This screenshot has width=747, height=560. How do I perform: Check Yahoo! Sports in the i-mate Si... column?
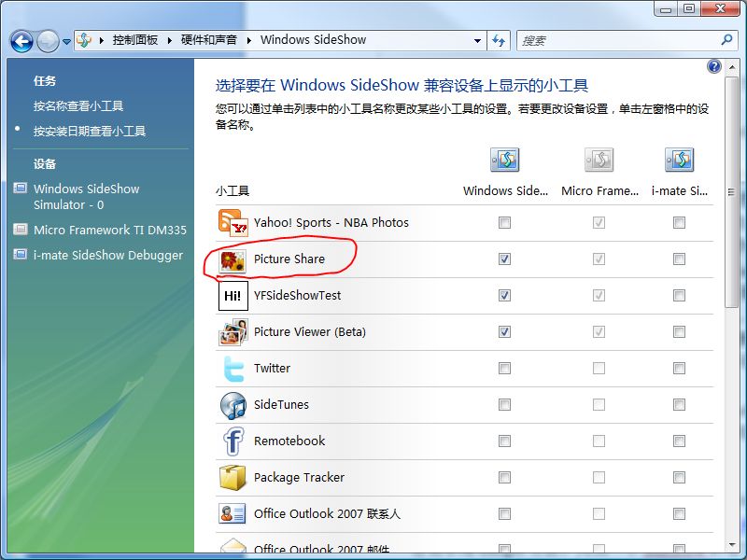point(680,222)
